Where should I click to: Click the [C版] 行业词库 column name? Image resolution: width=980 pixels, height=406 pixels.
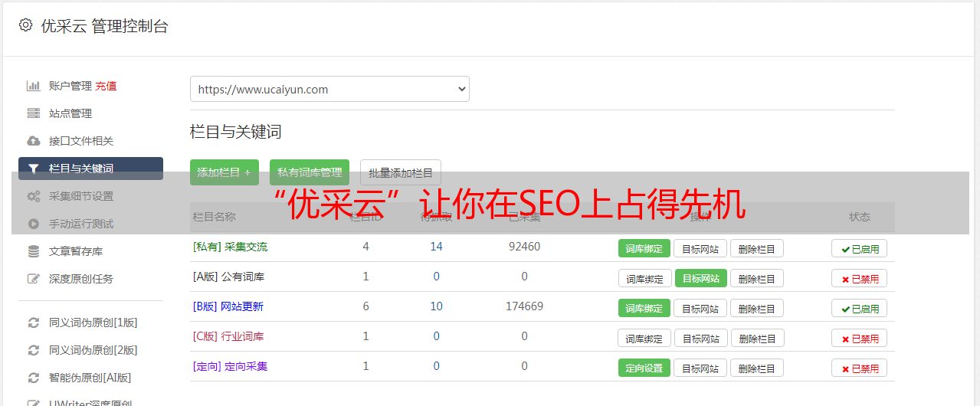228,336
